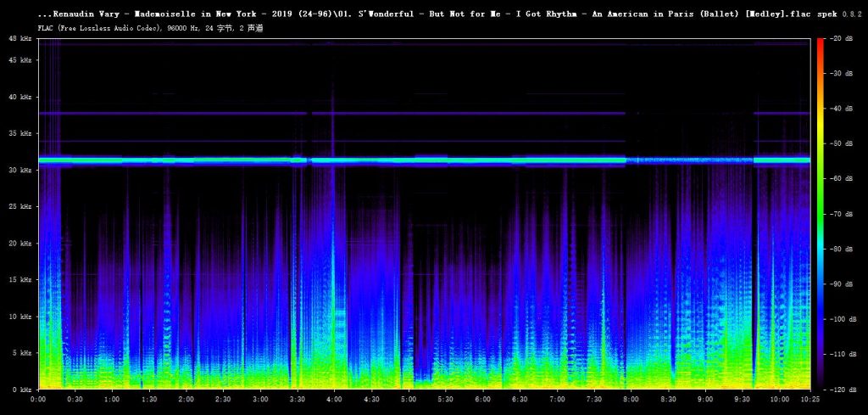868x415 pixels.
Task: Click the 3:30 time axis label
Action: 298,399
